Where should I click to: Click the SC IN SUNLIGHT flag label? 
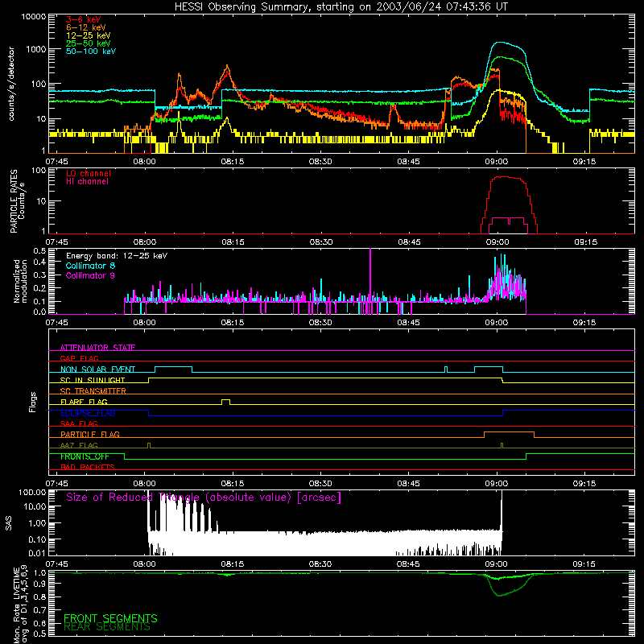tap(93, 380)
